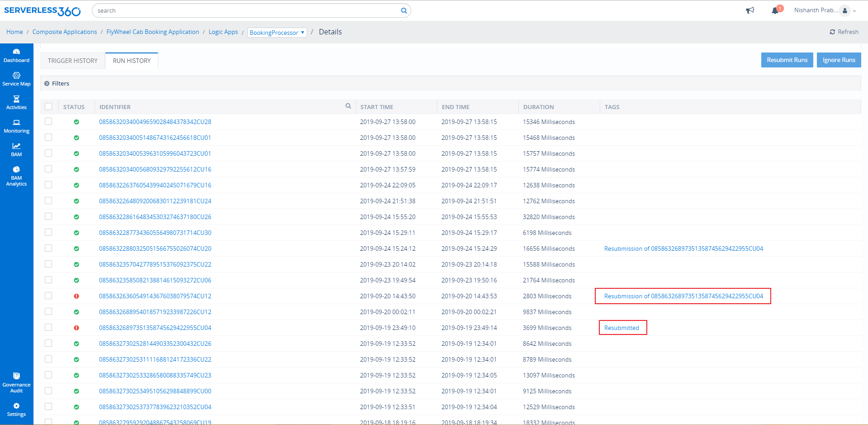
Task: Open Composite Applications breadcrumb
Action: 65,32
